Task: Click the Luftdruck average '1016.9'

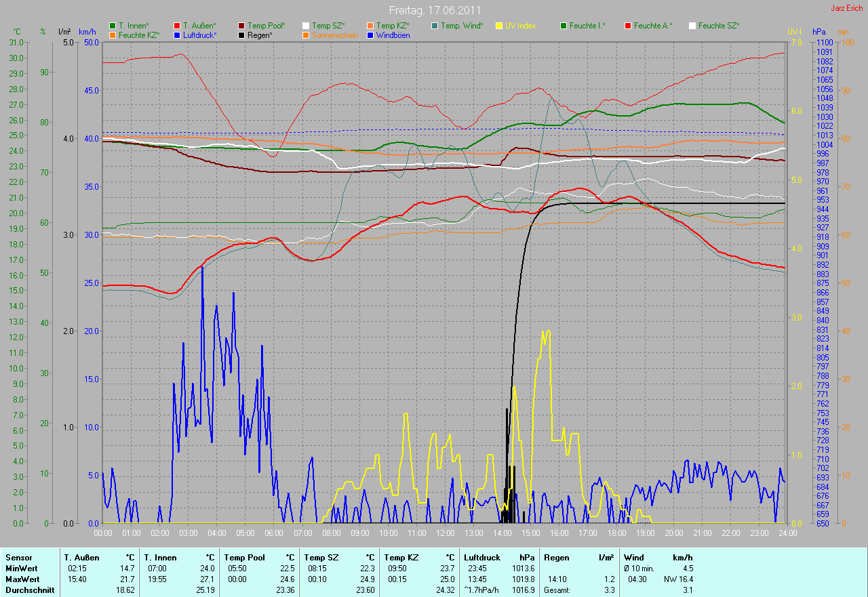Action: coord(523,590)
